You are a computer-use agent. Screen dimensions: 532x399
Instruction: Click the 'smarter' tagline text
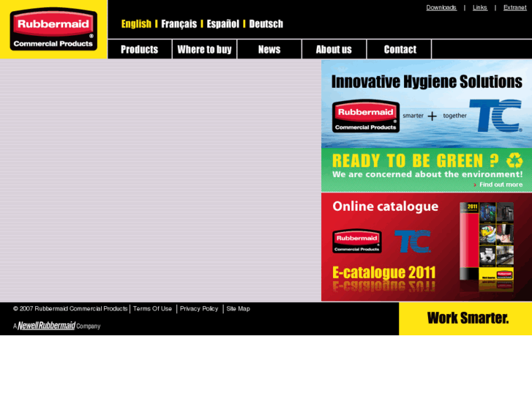pos(413,116)
